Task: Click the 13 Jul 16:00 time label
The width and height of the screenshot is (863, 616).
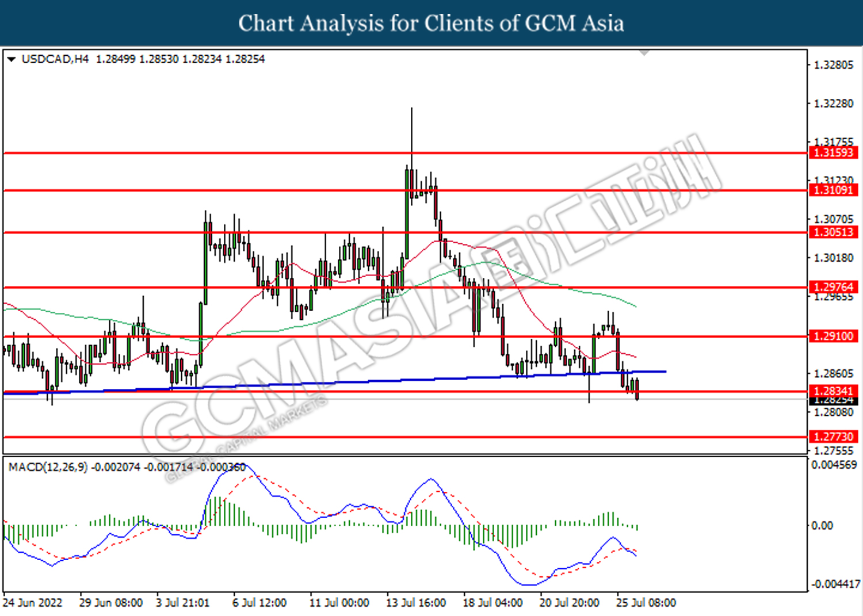Action: [x=416, y=603]
